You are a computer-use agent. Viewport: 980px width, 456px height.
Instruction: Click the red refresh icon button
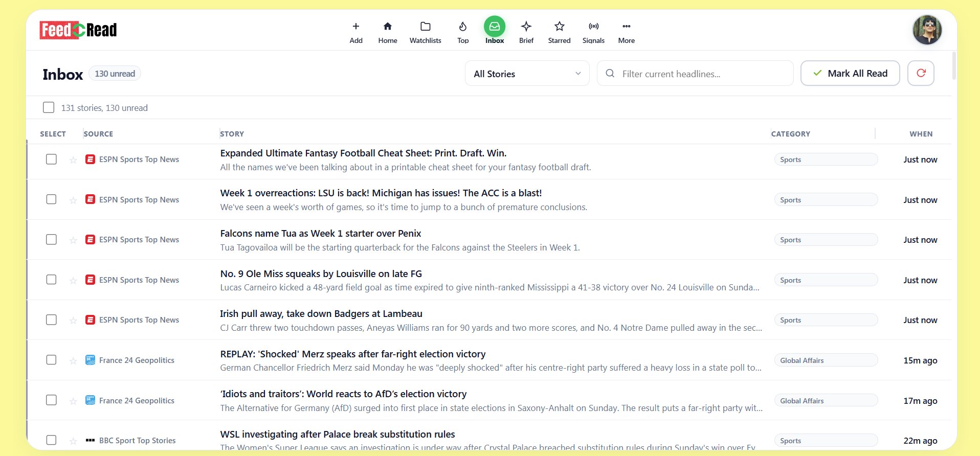921,73
